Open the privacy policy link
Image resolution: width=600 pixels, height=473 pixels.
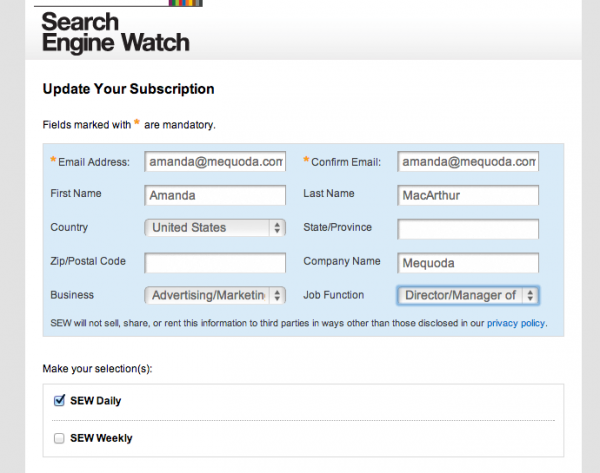pyautogui.click(x=515, y=323)
